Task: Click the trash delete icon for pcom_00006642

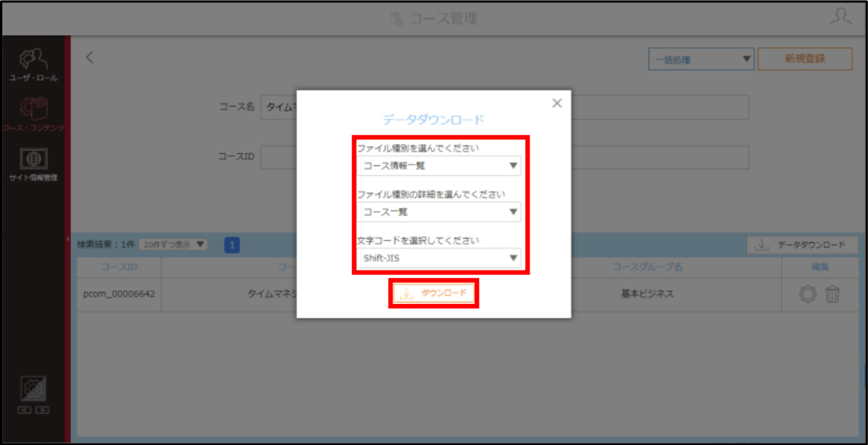Action: point(833,294)
